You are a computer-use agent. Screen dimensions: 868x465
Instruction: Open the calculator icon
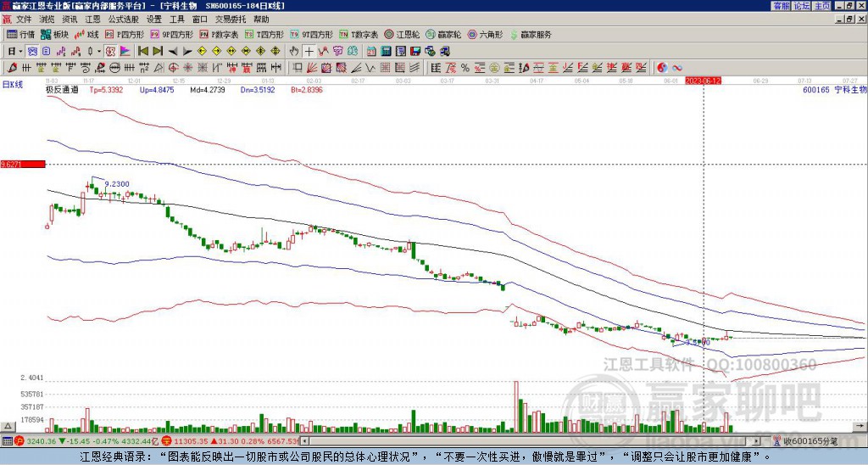[x=386, y=52]
